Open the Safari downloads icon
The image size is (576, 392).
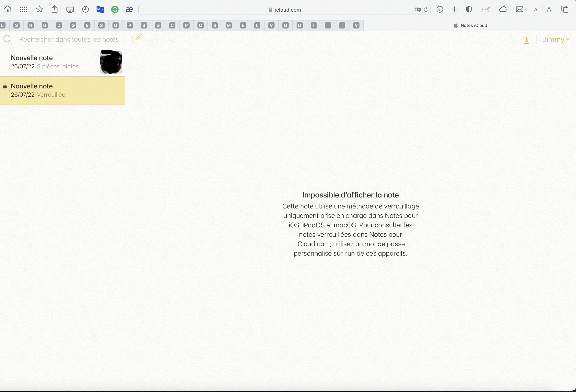pos(440,9)
